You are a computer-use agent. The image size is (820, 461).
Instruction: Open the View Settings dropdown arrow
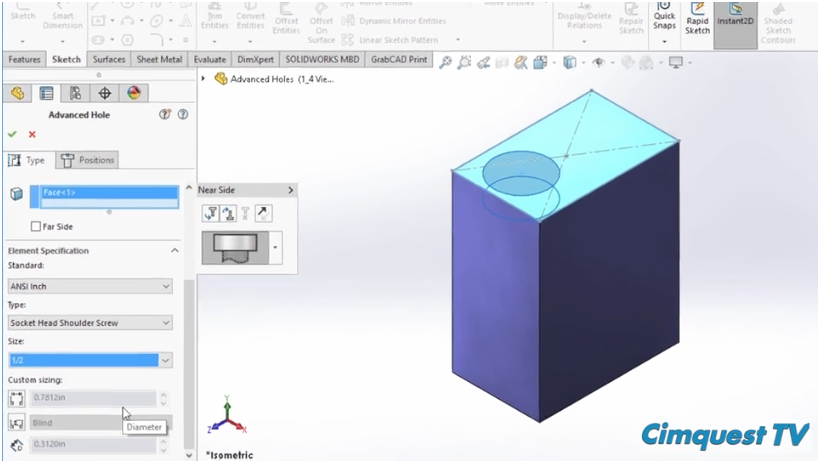click(690, 63)
